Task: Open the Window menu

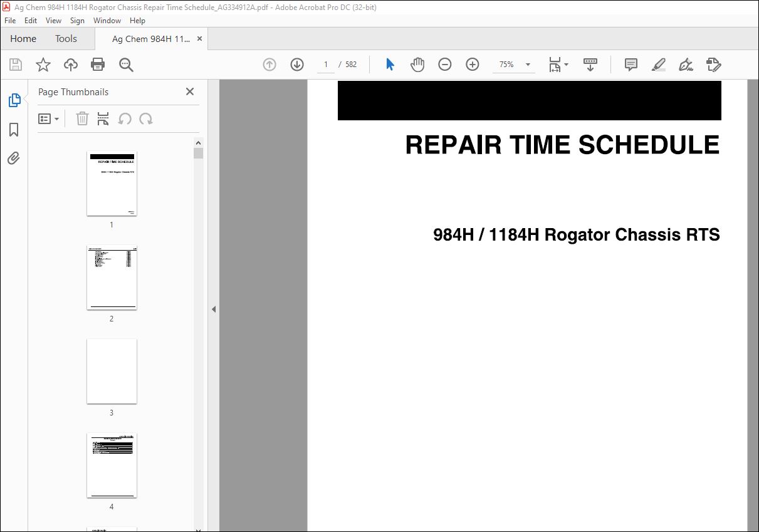Action: coord(107,21)
